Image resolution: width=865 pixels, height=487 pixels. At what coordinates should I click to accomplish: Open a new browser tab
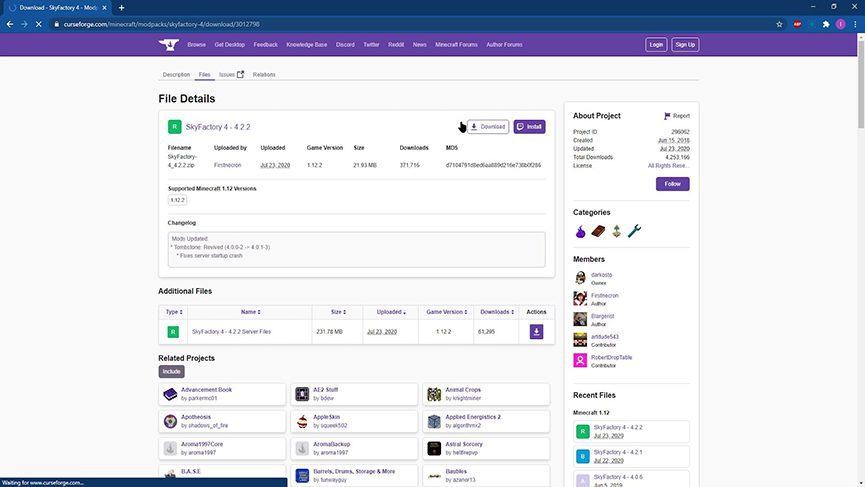tap(121, 8)
